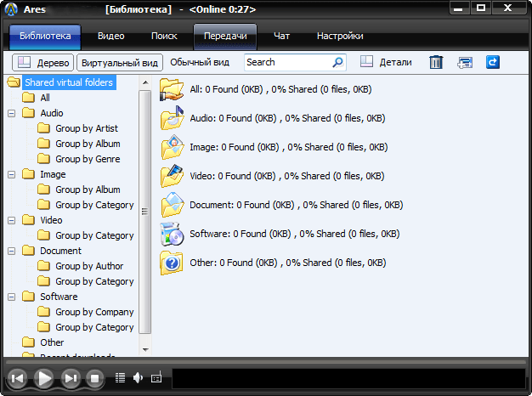Open the Видео tab
The height and width of the screenshot is (396, 532).
pos(111,36)
